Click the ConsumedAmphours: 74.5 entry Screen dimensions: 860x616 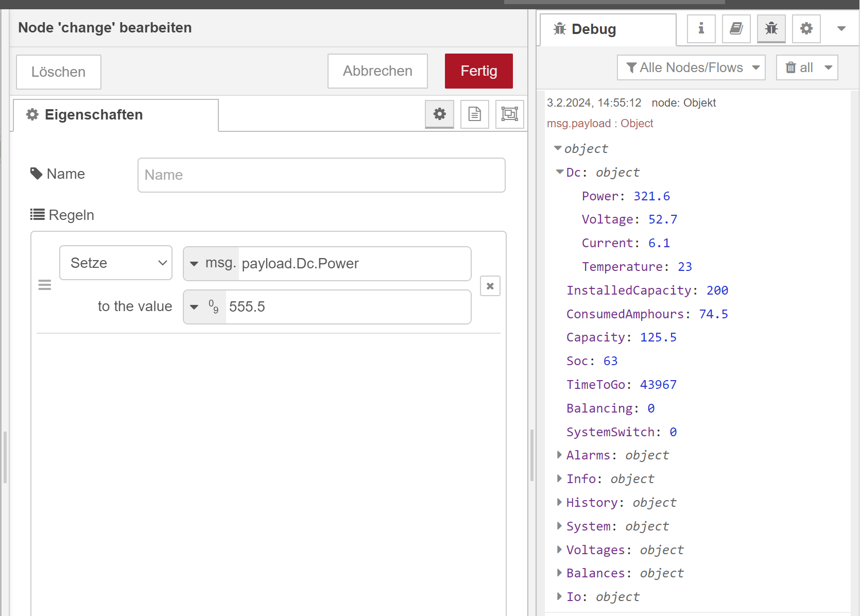(x=647, y=314)
